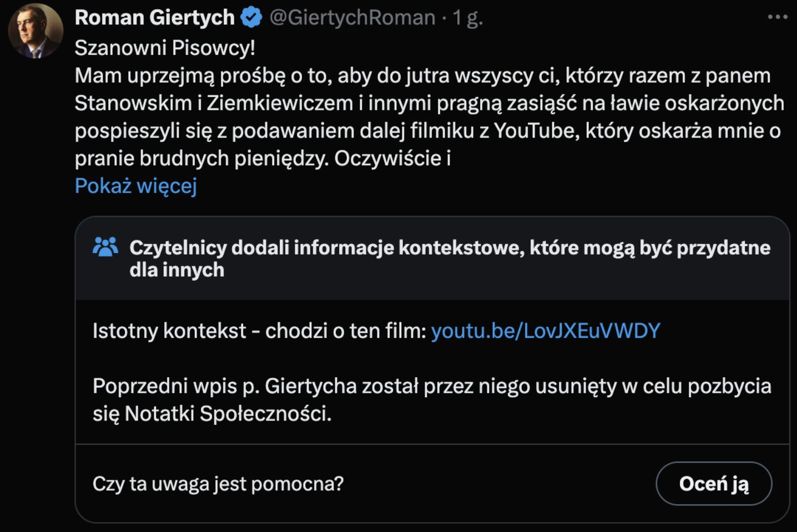
Task: Expand the post with "Pokaż więcej"
Action: [x=136, y=186]
